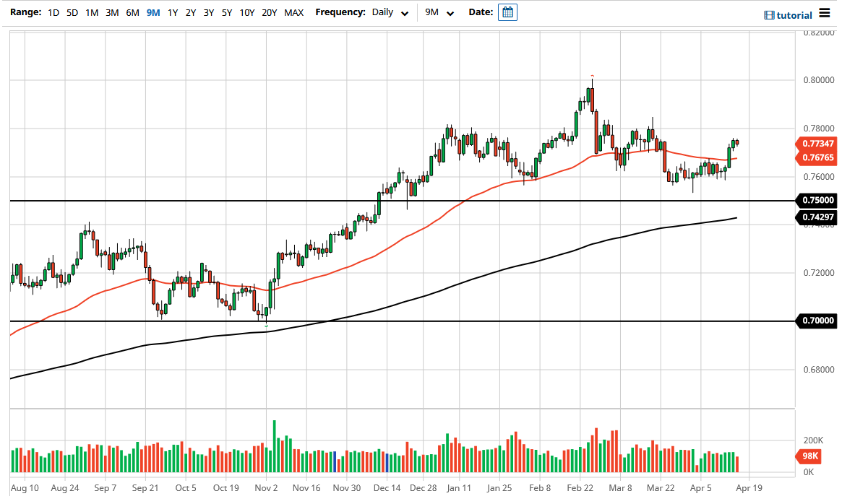The image size is (842, 504).
Task: Click the 0.74297 moving average label
Action: click(x=817, y=217)
